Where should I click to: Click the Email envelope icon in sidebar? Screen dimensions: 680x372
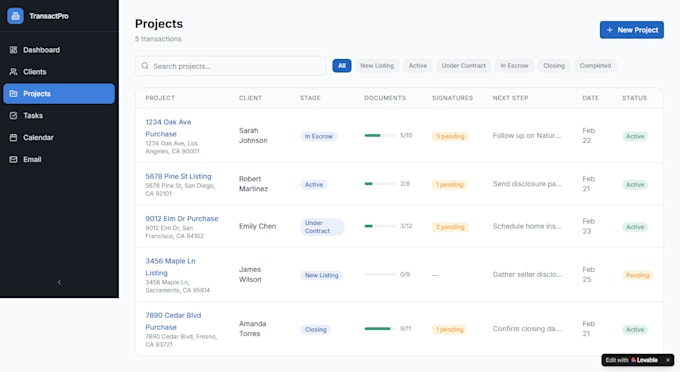point(13,159)
